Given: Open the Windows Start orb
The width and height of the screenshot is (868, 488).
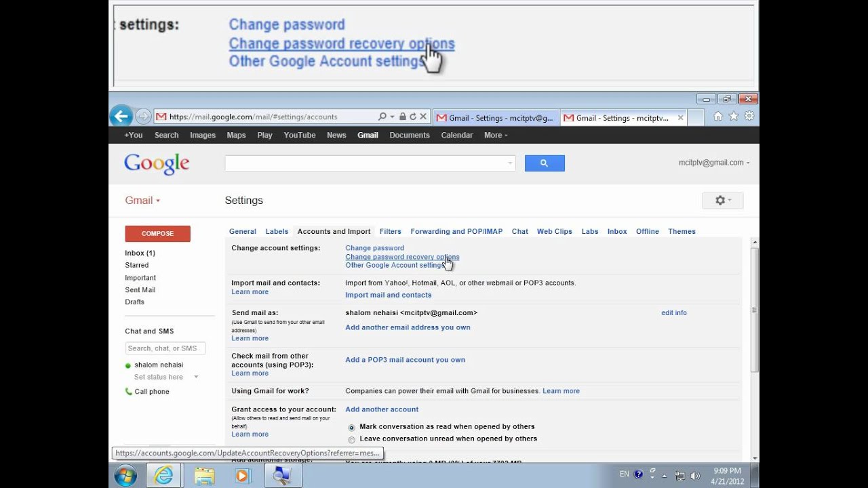Looking at the screenshot, I should pyautogui.click(x=125, y=476).
